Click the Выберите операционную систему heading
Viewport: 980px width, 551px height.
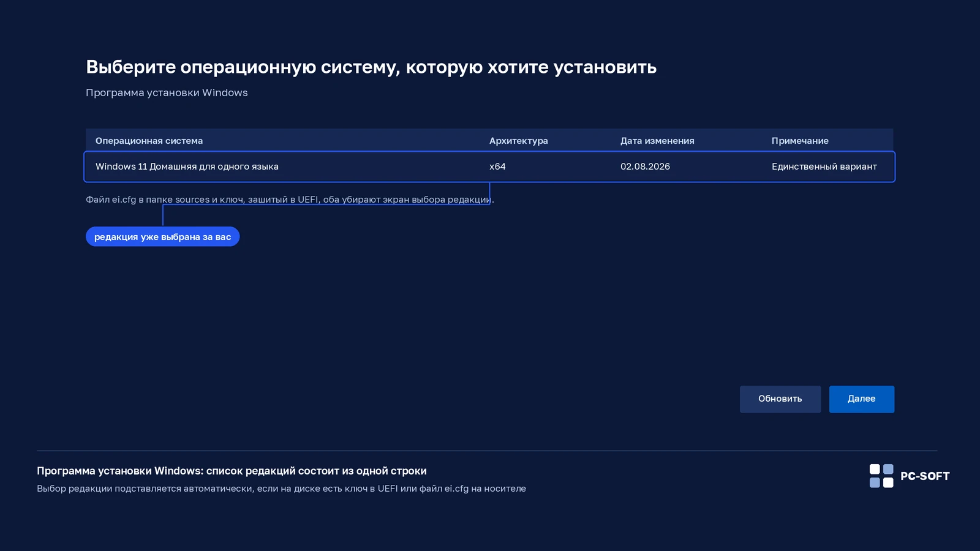coord(371,67)
